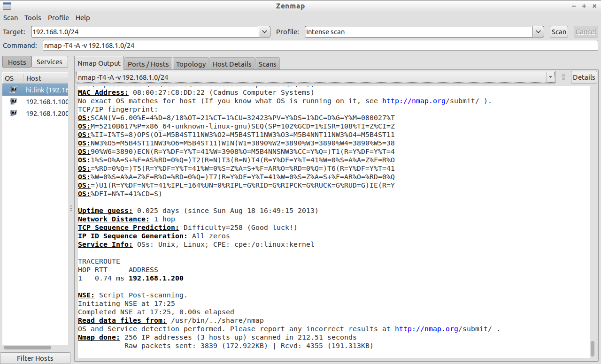Click the output toolbar grip handle
601x364 pixels.
point(563,77)
